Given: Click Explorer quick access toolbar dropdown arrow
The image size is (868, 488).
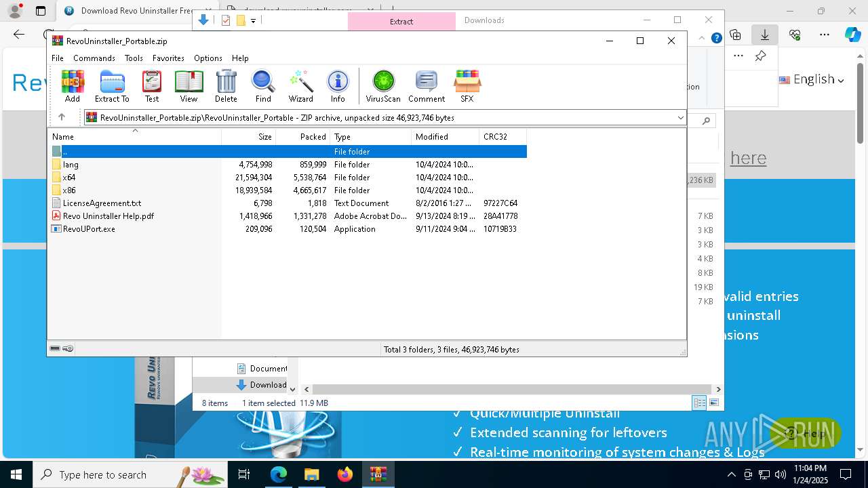Looking at the screenshot, I should coord(253,20).
